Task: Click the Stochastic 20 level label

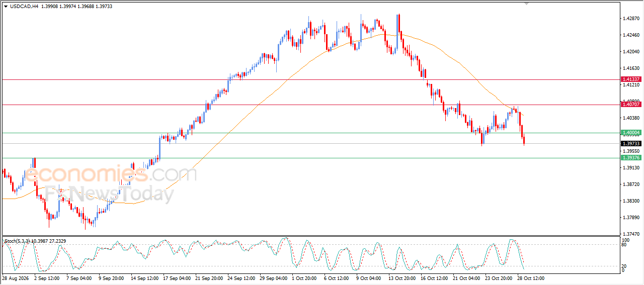Action: (x=625, y=266)
